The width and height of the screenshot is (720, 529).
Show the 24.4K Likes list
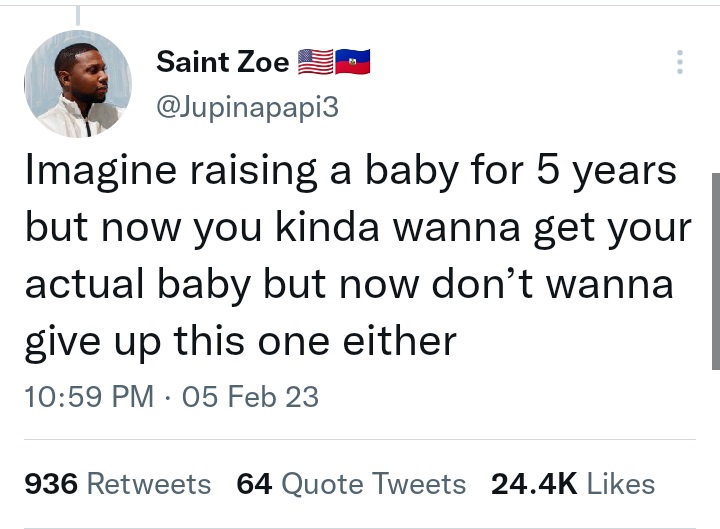pyautogui.click(x=573, y=484)
